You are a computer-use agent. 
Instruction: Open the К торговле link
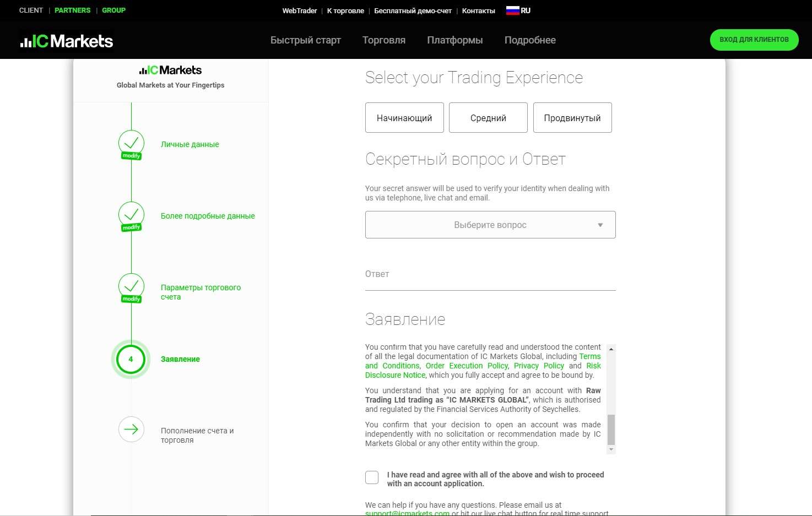coord(345,10)
